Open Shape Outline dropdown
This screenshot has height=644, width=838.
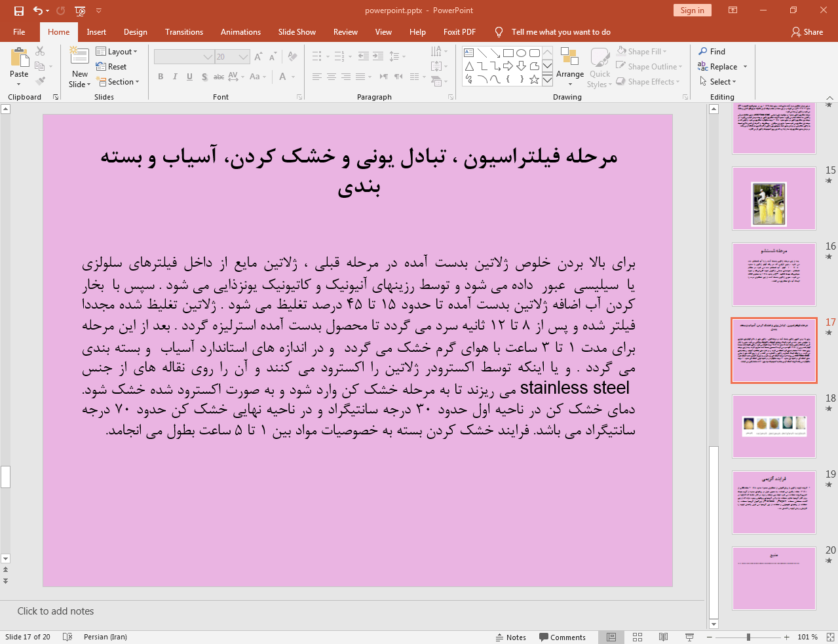(x=649, y=66)
